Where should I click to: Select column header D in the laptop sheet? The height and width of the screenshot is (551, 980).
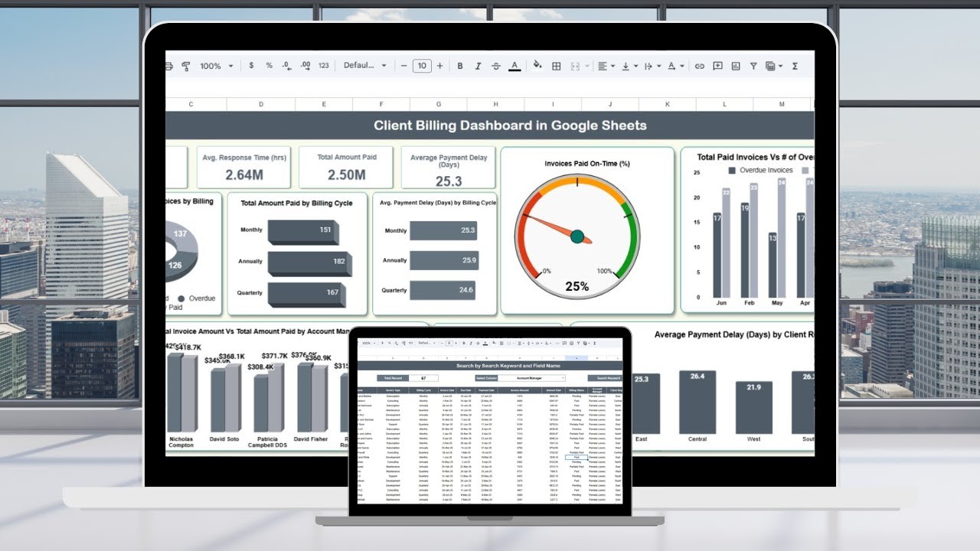(x=261, y=104)
